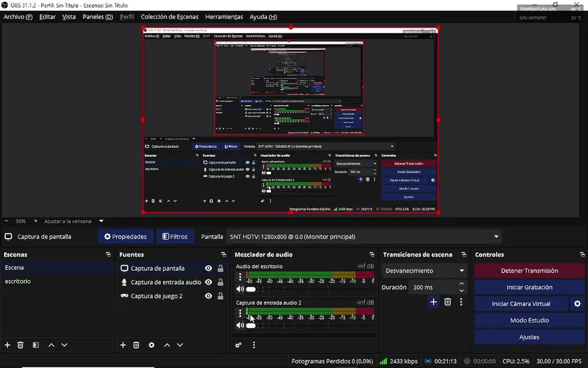Zoom out preview with minus icon
Screen dimensions: 588x368
[x=6, y=221]
